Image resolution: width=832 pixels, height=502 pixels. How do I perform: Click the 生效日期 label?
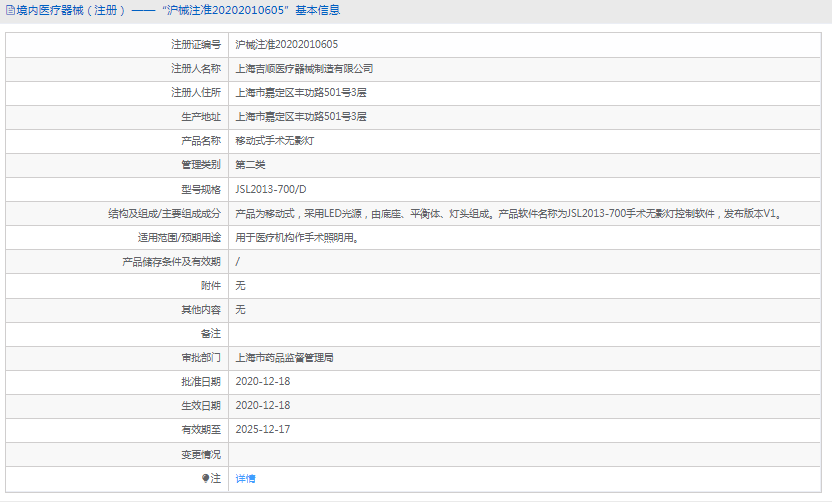(x=201, y=405)
